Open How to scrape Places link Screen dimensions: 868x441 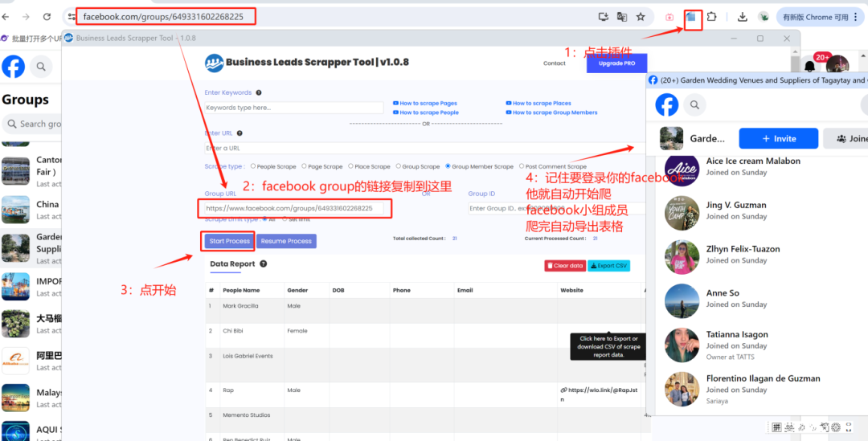[x=538, y=104]
